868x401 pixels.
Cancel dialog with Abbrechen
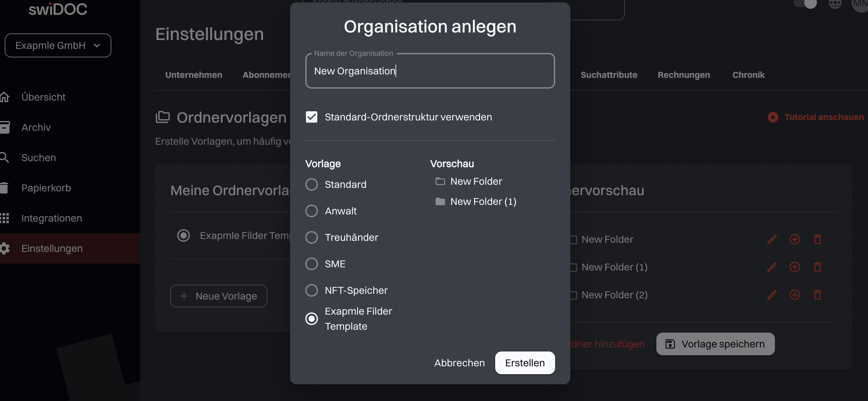(459, 363)
